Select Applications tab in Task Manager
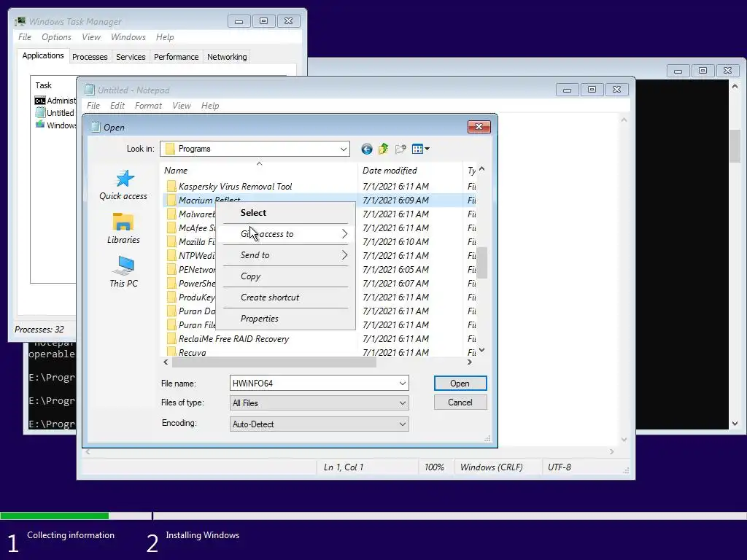This screenshot has height=560, width=747. (43, 55)
